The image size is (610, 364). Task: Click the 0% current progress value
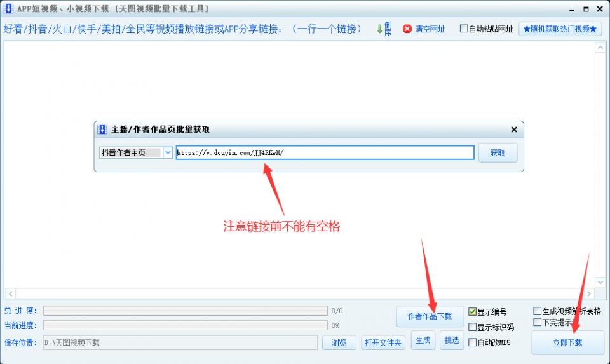point(335,325)
